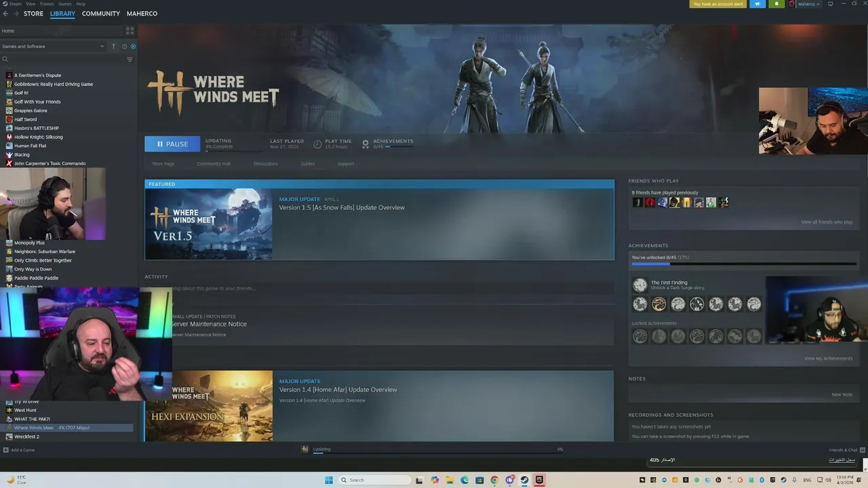Click the Steam taskbar icon
Screen dimensions: 868x488
(524, 480)
